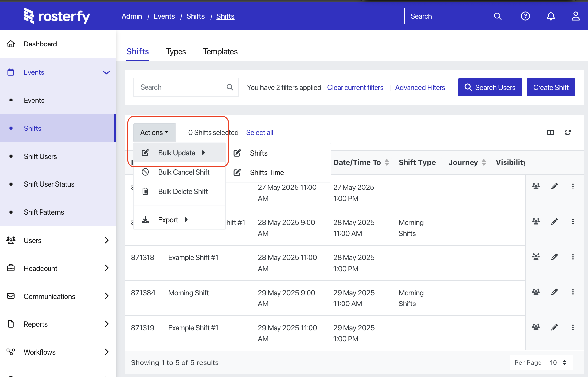
Task: Open the Actions dropdown
Action: click(154, 132)
